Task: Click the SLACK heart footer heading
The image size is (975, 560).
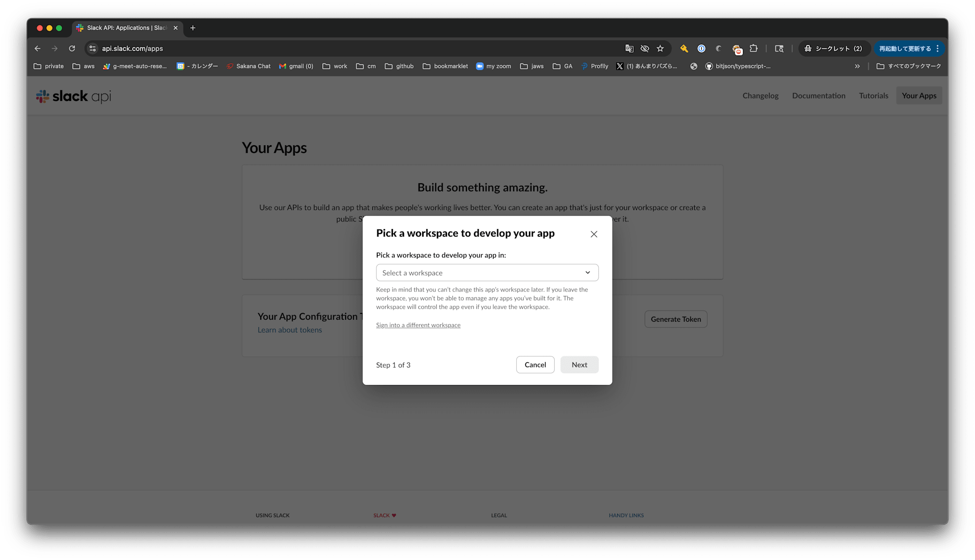Action: [385, 515]
